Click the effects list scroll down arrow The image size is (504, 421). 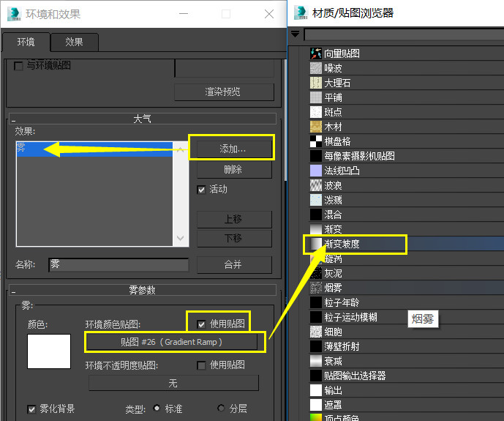[x=181, y=238]
